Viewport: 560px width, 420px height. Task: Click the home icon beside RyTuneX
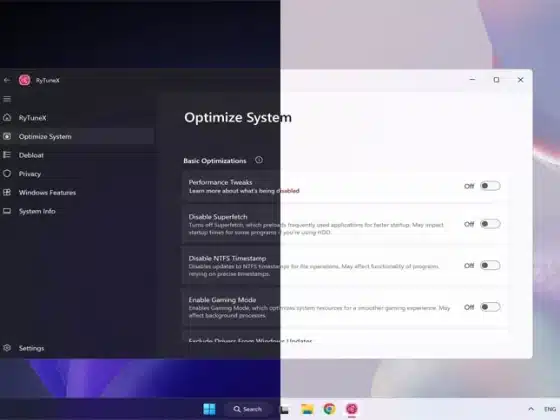tap(7, 118)
